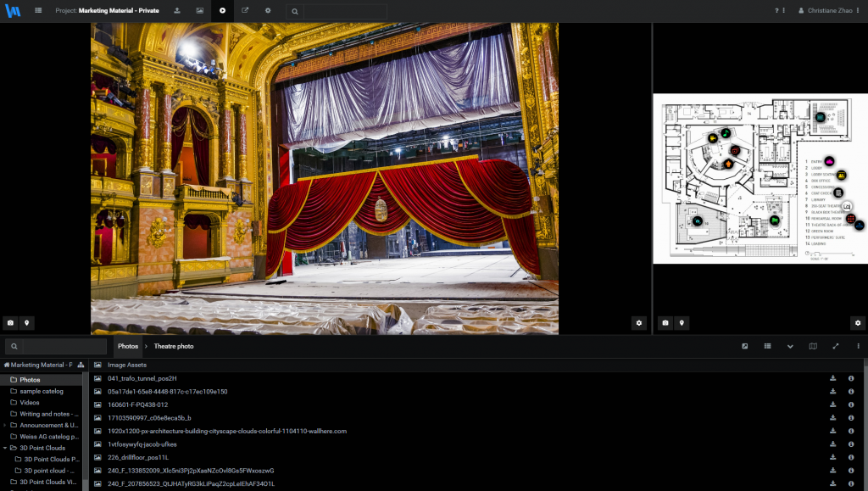The image size is (868, 491).
Task: Click the external link share icon
Action: pos(245,10)
